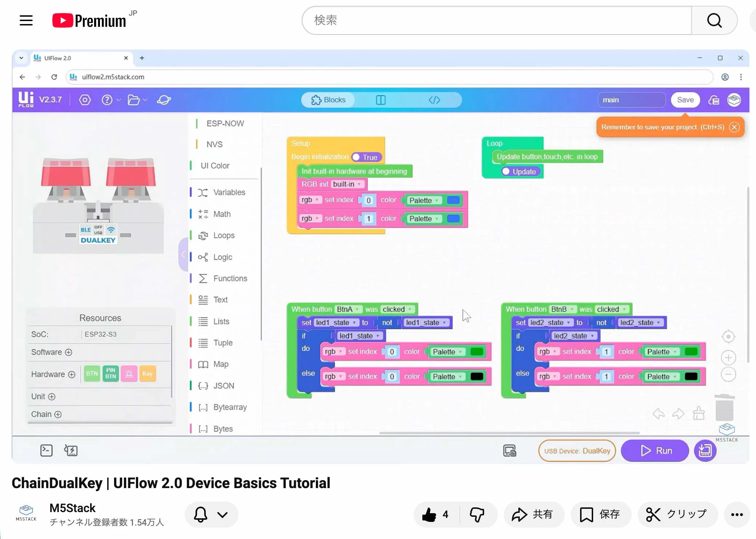This screenshot has width=756, height=539.
Task: Click the Save button
Action: point(685,100)
